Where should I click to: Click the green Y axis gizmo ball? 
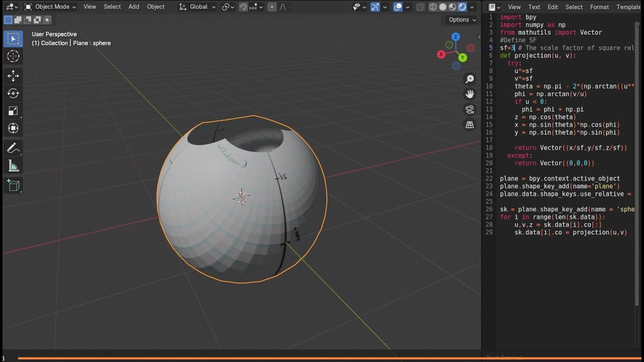click(x=463, y=58)
